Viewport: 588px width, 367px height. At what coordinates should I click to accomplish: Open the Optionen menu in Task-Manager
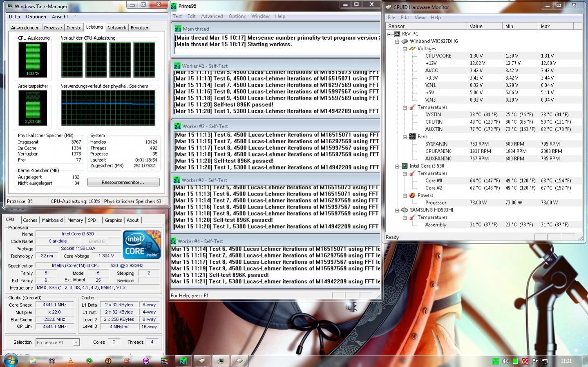tap(36, 17)
